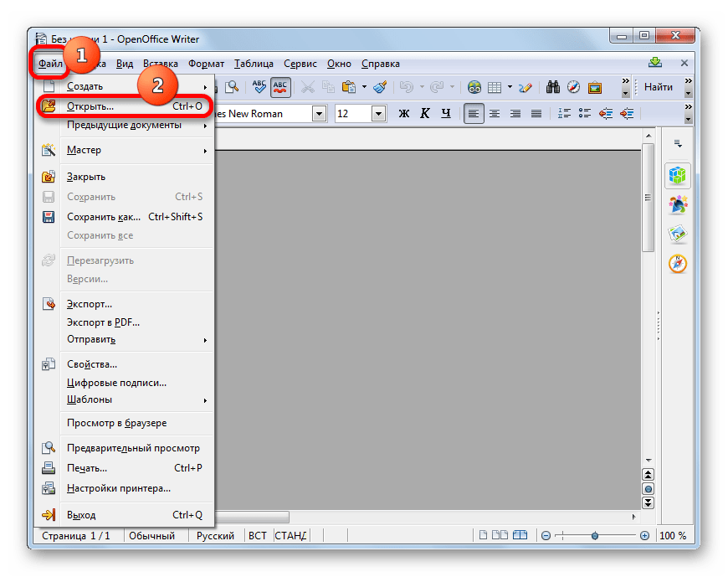The width and height of the screenshot is (728, 577).
Task: Open the Table size dropdown arrow
Action: tap(510, 87)
